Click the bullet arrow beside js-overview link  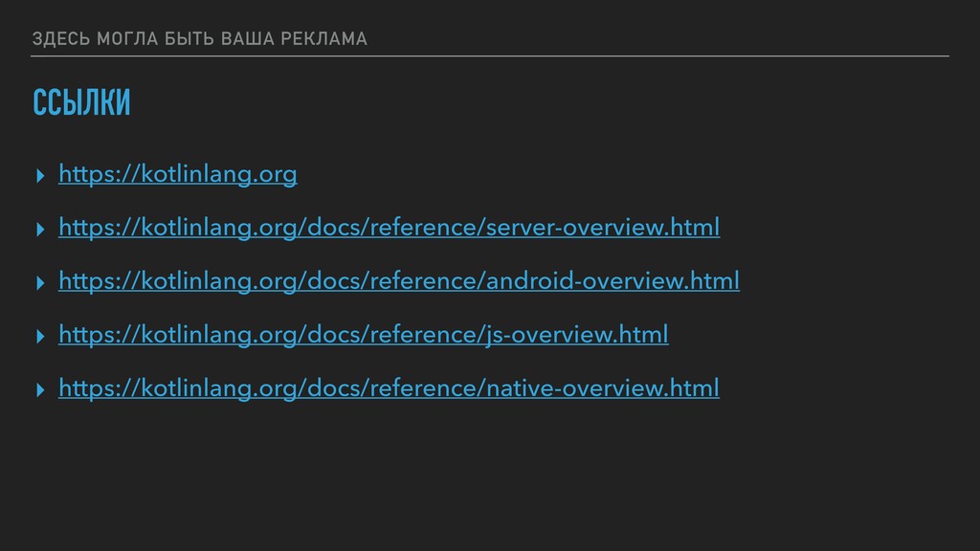tap(38, 337)
